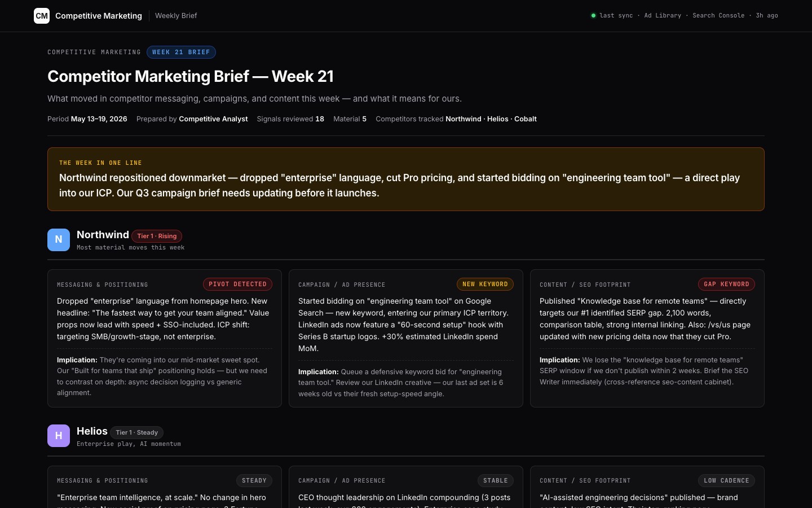Screen dimensions: 812x508
Task: Click the blue Northwind N avatar icon
Action: click(x=59, y=240)
